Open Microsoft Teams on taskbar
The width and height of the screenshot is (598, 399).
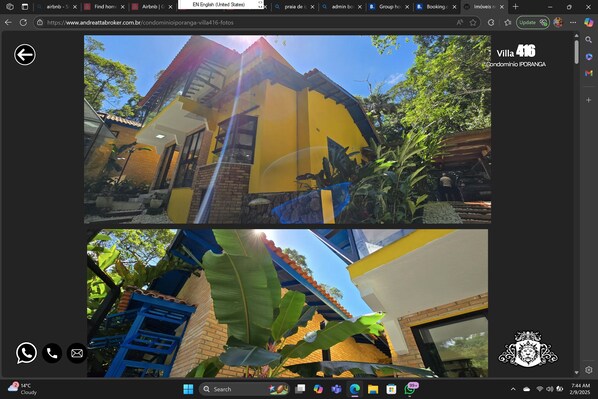click(x=336, y=389)
